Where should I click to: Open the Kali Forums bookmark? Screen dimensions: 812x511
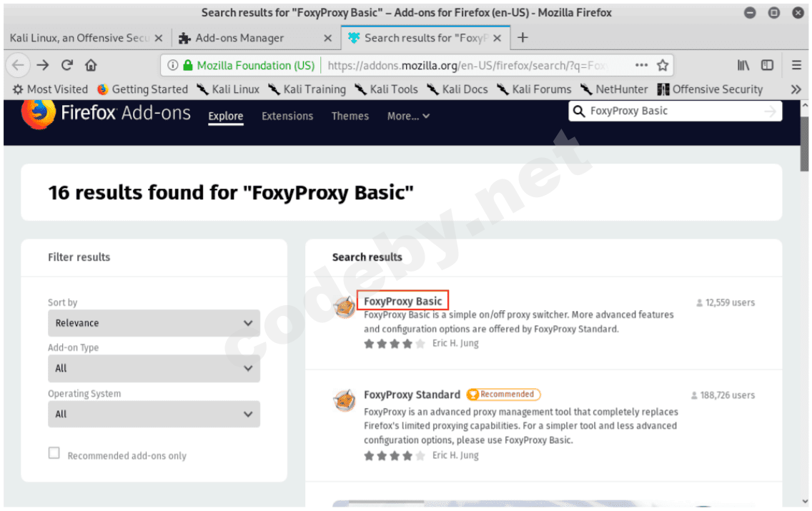534,89
